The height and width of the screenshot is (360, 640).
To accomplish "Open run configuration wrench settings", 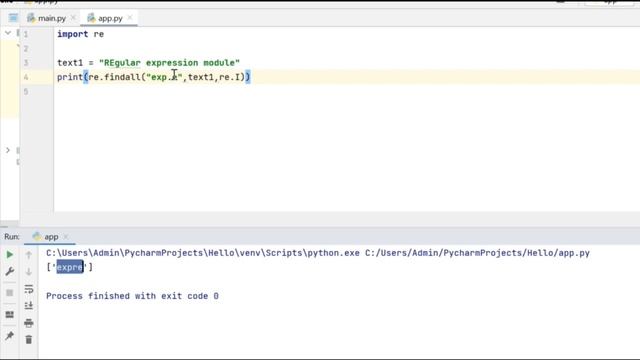I will coord(9,271).
